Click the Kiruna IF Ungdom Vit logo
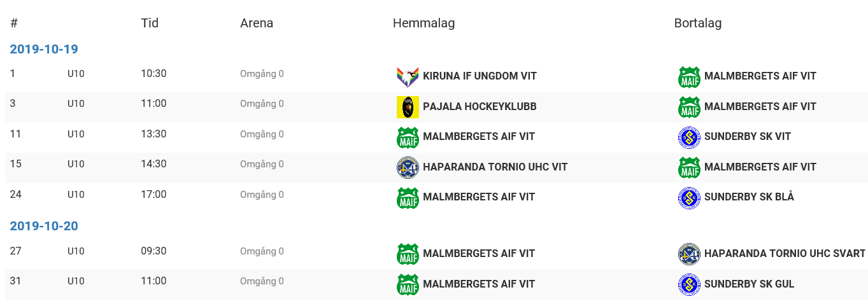Screen dimensions: 868x306 point(408,76)
